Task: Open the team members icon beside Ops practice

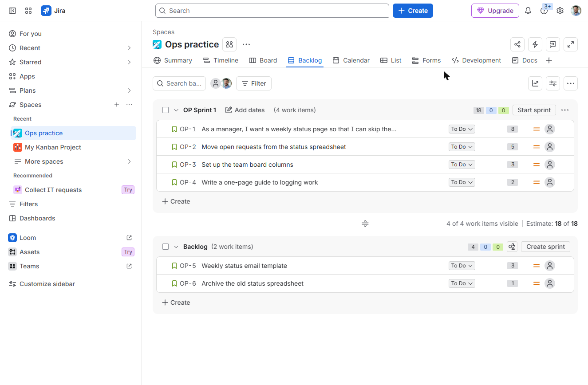Action: pos(229,44)
